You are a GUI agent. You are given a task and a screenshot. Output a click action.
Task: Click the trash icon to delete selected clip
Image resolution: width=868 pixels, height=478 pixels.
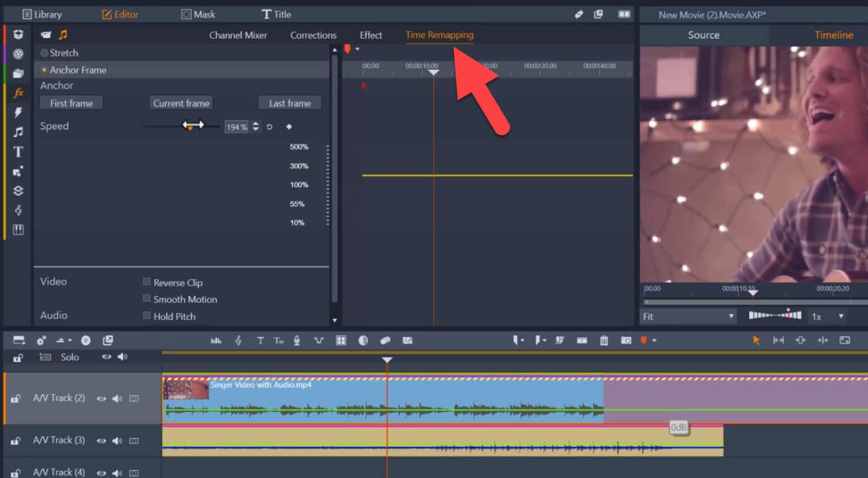click(x=604, y=340)
